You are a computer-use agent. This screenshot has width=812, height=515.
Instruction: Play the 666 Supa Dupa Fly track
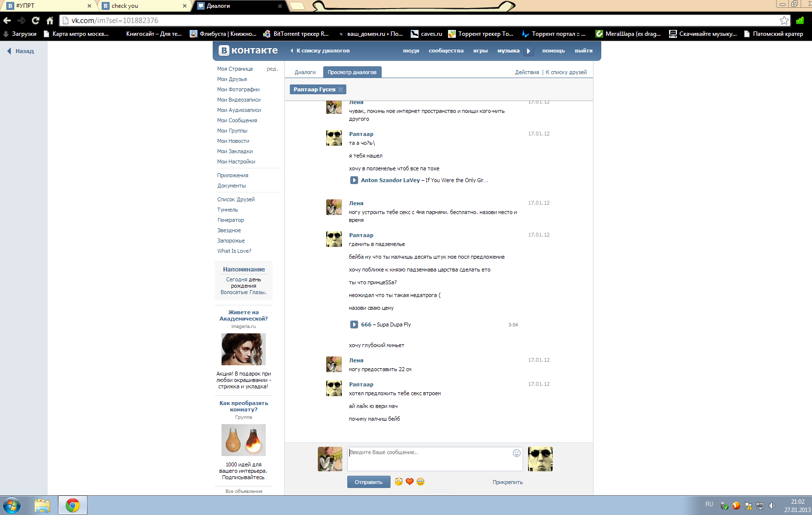pyautogui.click(x=354, y=325)
